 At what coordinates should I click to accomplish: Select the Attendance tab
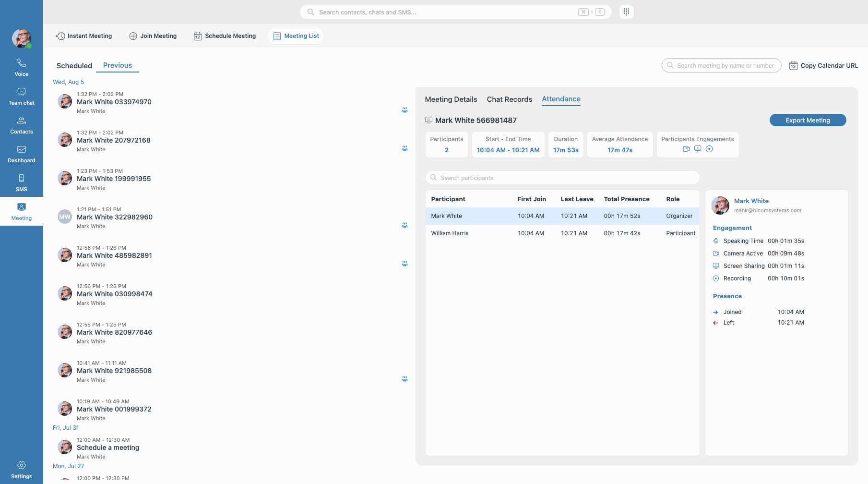tap(561, 99)
